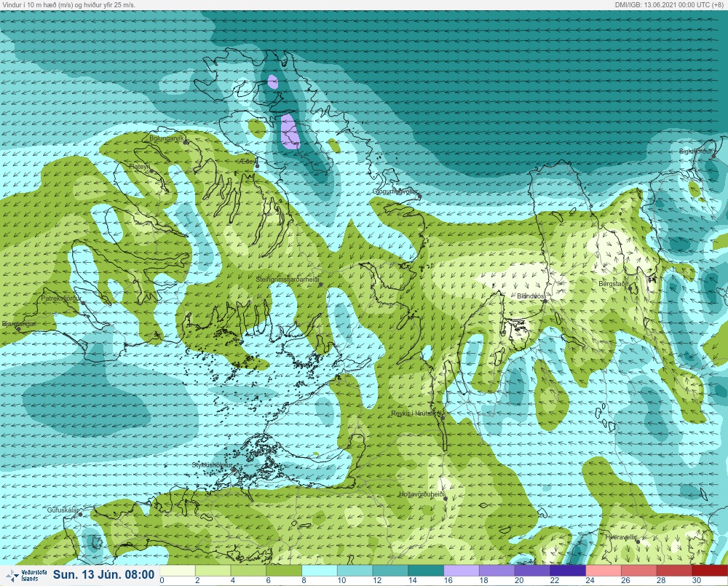Pick the 14–16 m/s dark teal legend swatch
The width and height of the screenshot is (728, 586).
[x=426, y=570]
